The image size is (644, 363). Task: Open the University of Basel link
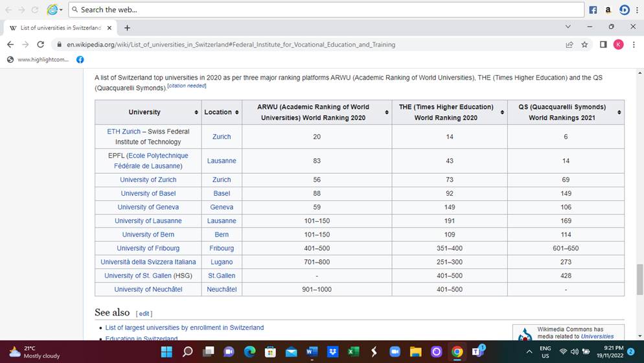(x=148, y=193)
